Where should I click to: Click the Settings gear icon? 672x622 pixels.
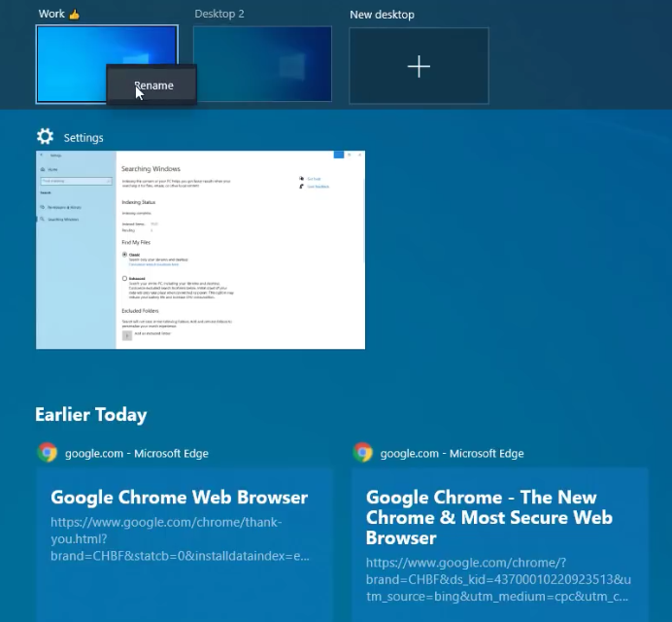(x=45, y=137)
